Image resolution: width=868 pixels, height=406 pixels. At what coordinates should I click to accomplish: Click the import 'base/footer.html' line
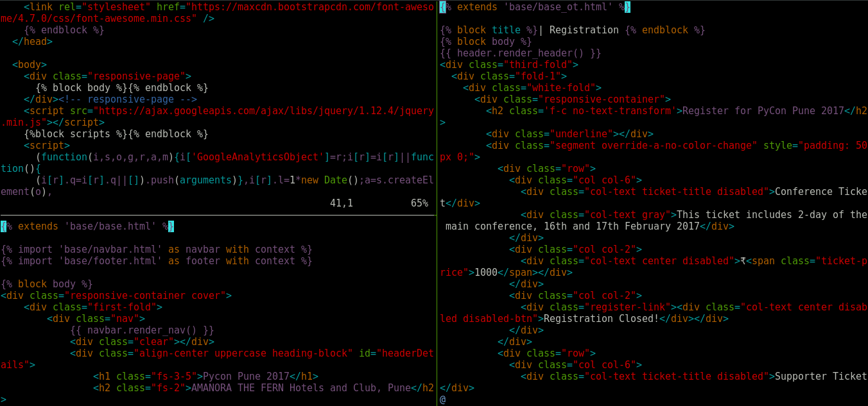pyautogui.click(x=157, y=261)
